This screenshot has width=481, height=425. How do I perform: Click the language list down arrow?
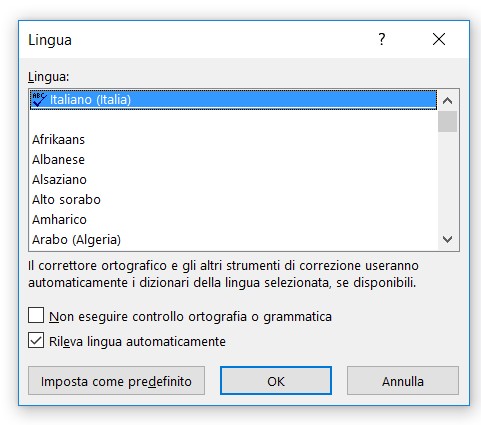click(447, 239)
